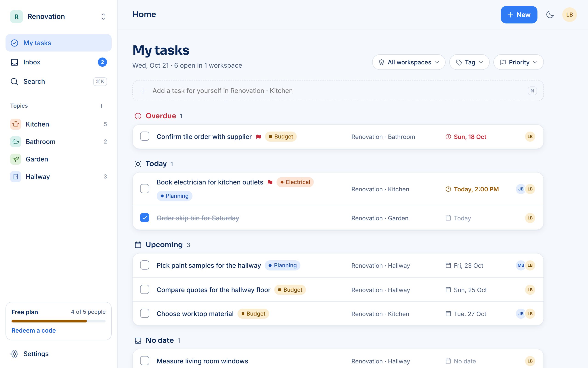Click Renovation · Bathroom project label
Viewport: 588px width, 368px height.
(x=383, y=137)
